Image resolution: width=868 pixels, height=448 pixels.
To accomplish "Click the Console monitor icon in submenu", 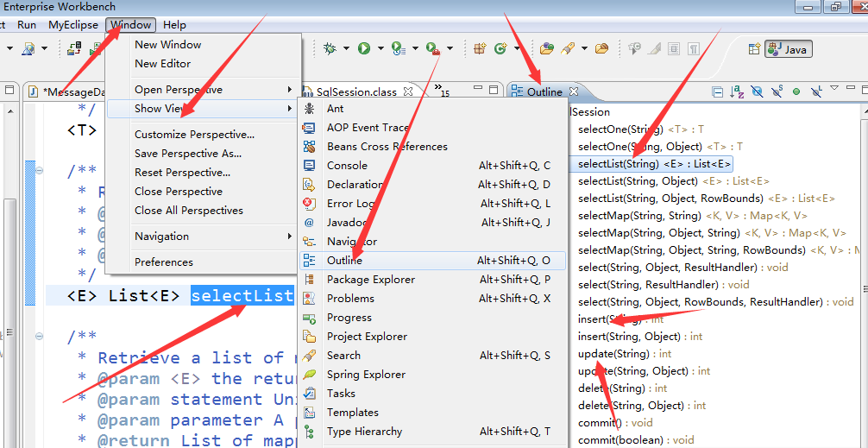I will 309,166.
